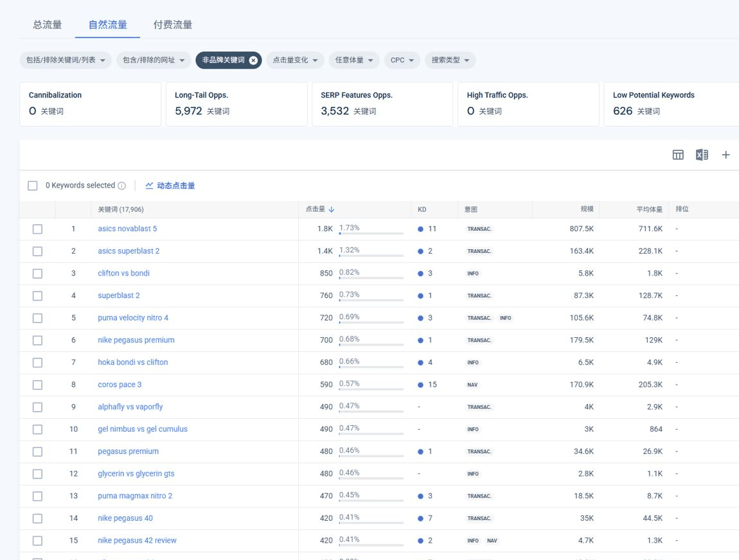
Task: Click the 动态点击量 link
Action: pos(176,186)
